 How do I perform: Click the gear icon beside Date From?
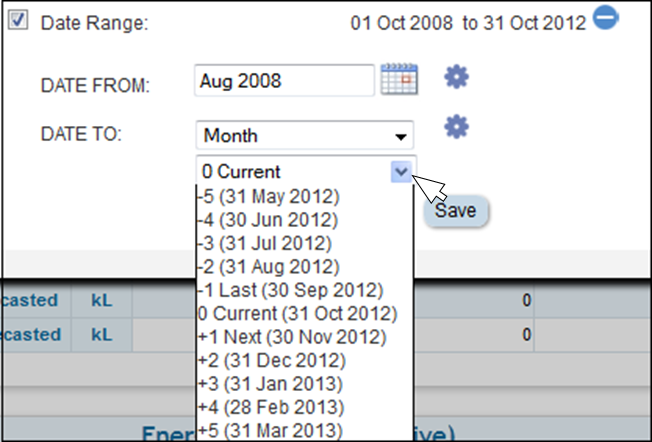pyautogui.click(x=456, y=77)
